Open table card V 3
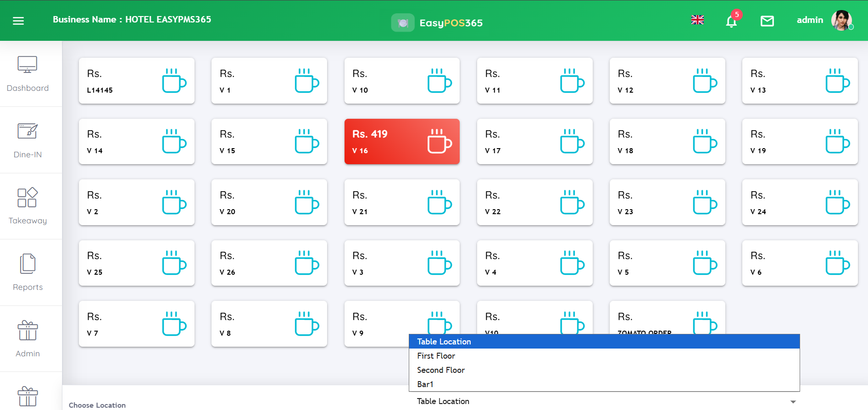Screen dimensions: 868x410 click(402, 263)
